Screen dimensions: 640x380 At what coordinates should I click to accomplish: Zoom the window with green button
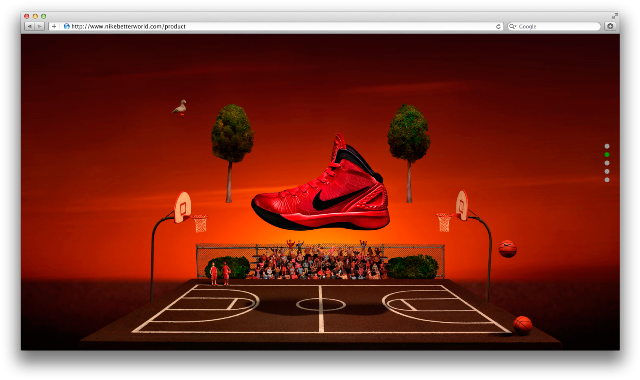point(43,16)
